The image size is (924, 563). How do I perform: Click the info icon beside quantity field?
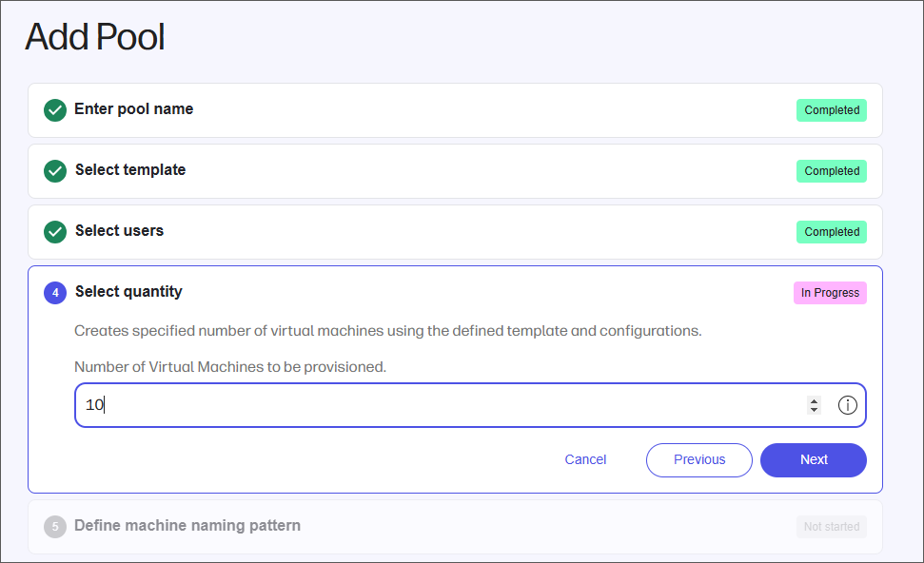click(847, 405)
